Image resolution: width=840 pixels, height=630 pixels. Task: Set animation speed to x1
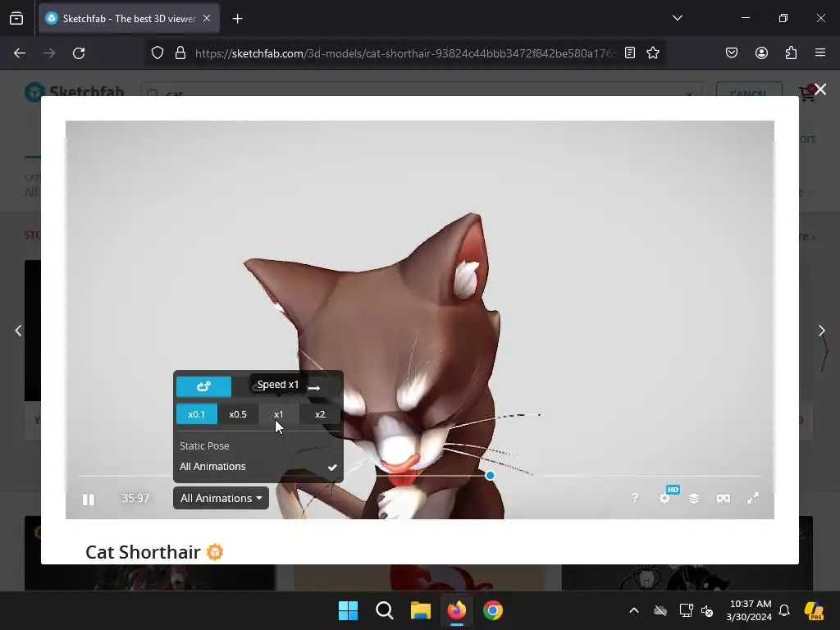[x=279, y=414]
